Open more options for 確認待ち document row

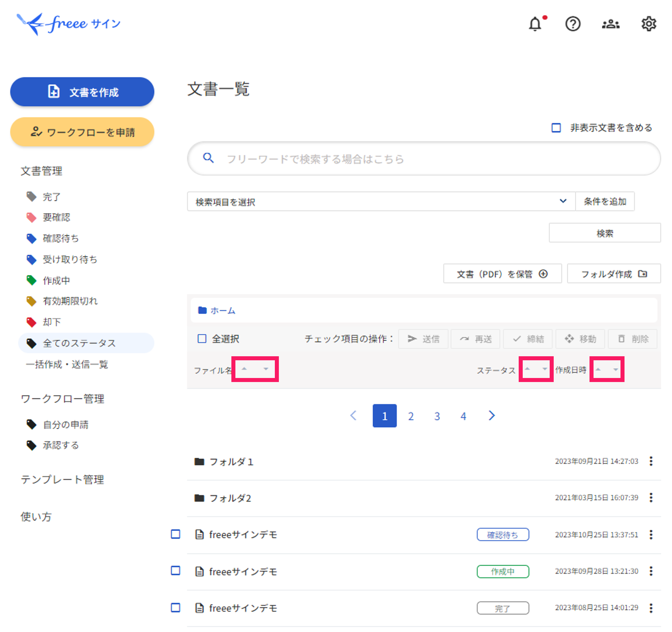click(651, 535)
